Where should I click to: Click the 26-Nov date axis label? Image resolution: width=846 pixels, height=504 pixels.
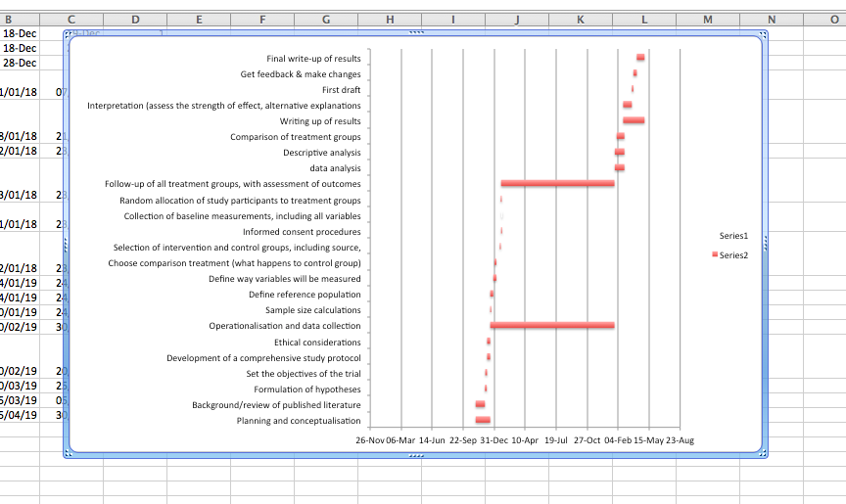tap(369, 440)
